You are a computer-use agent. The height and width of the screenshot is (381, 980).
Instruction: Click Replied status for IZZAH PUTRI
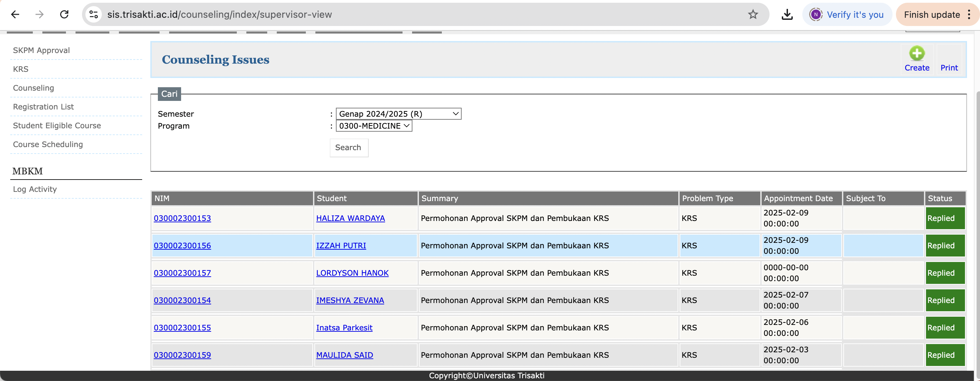[945, 246]
